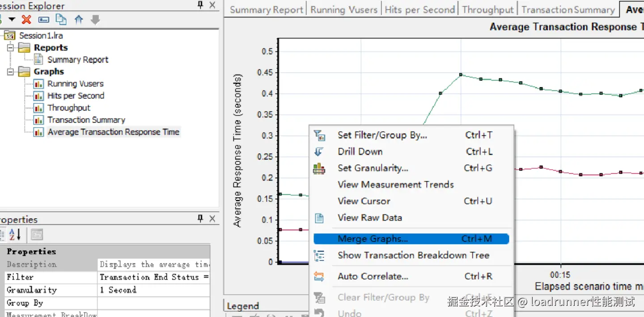This screenshot has height=317, width=644.
Task: Pin the Session Explorer panel
Action: click(x=200, y=5)
